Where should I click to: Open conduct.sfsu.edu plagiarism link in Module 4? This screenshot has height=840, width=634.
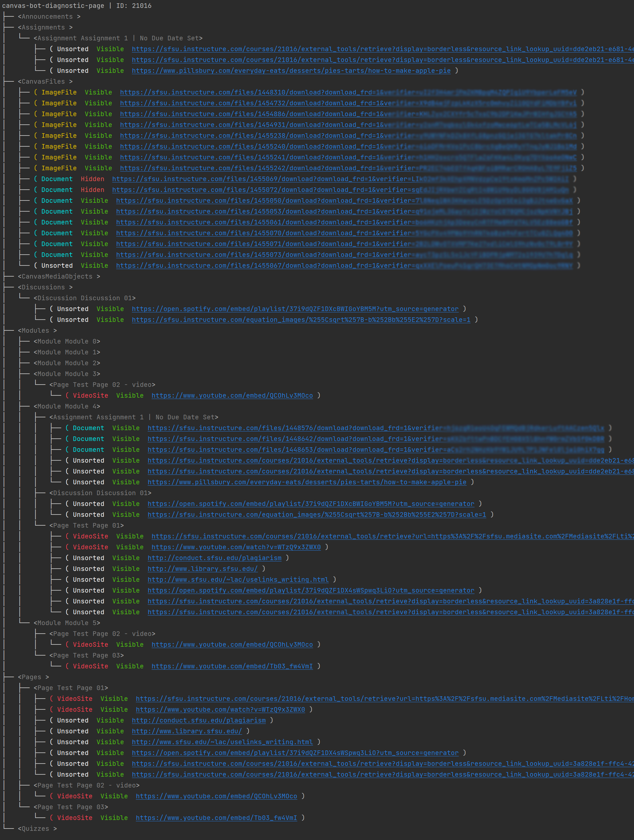point(214,558)
